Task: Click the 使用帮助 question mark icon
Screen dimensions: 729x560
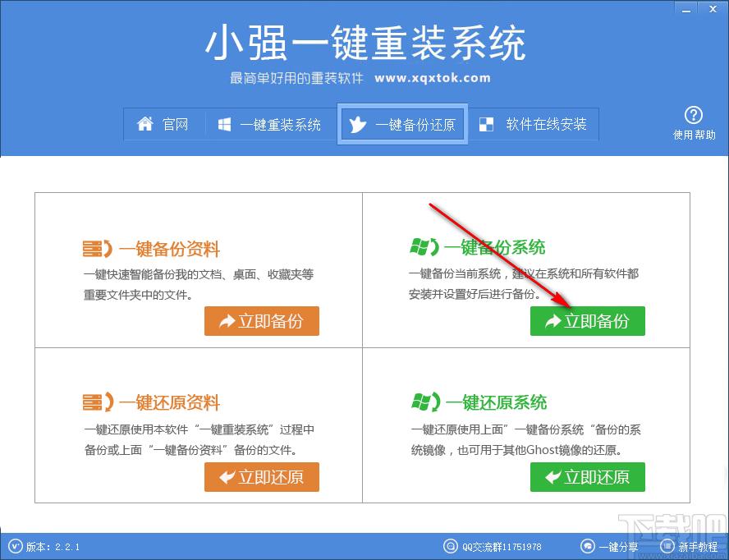Action: [693, 115]
